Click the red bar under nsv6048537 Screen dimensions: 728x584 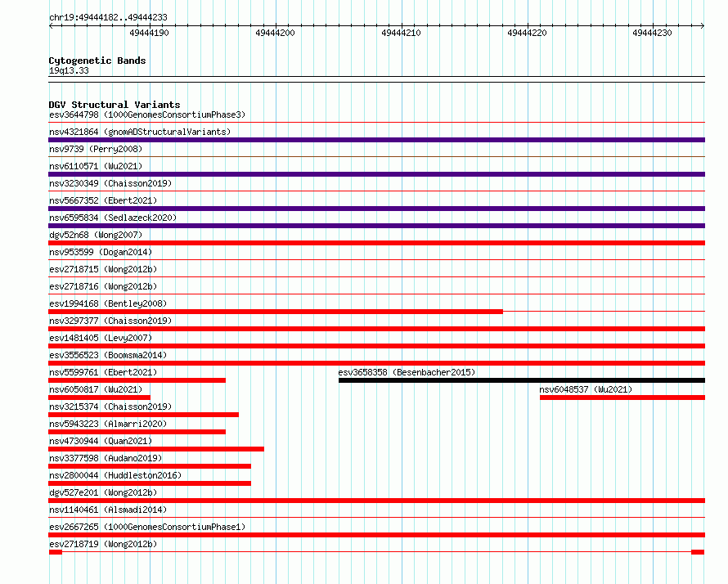pyautogui.click(x=622, y=398)
